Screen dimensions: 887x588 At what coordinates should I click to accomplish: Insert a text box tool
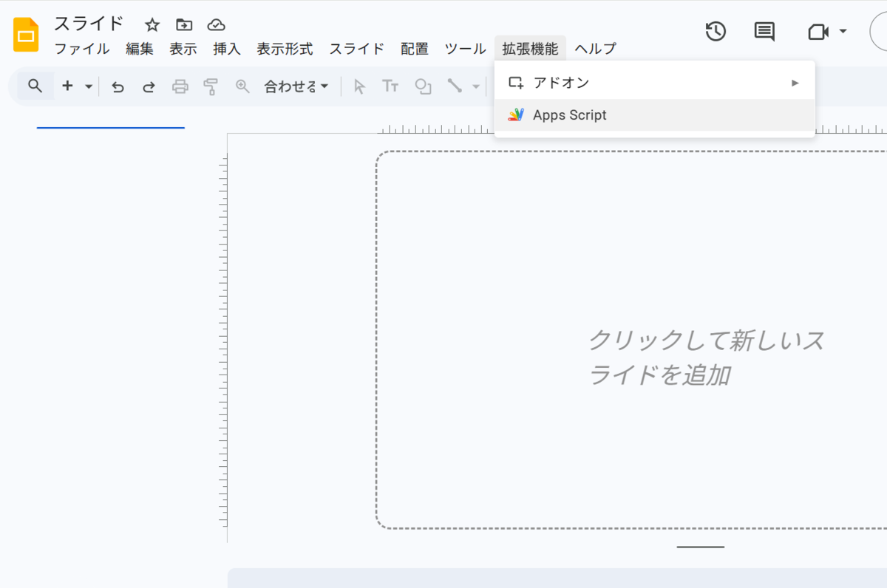390,86
